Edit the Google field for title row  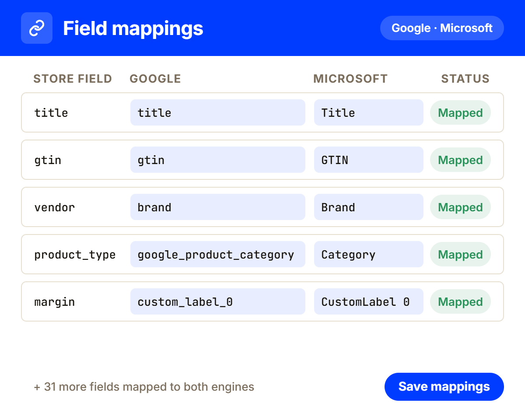218,112
